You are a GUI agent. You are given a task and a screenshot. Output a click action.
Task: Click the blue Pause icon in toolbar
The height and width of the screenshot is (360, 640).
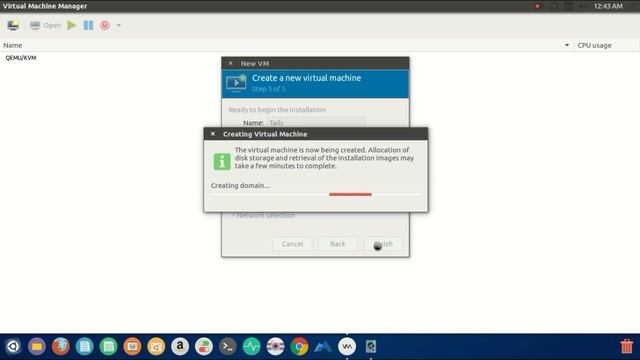point(88,25)
